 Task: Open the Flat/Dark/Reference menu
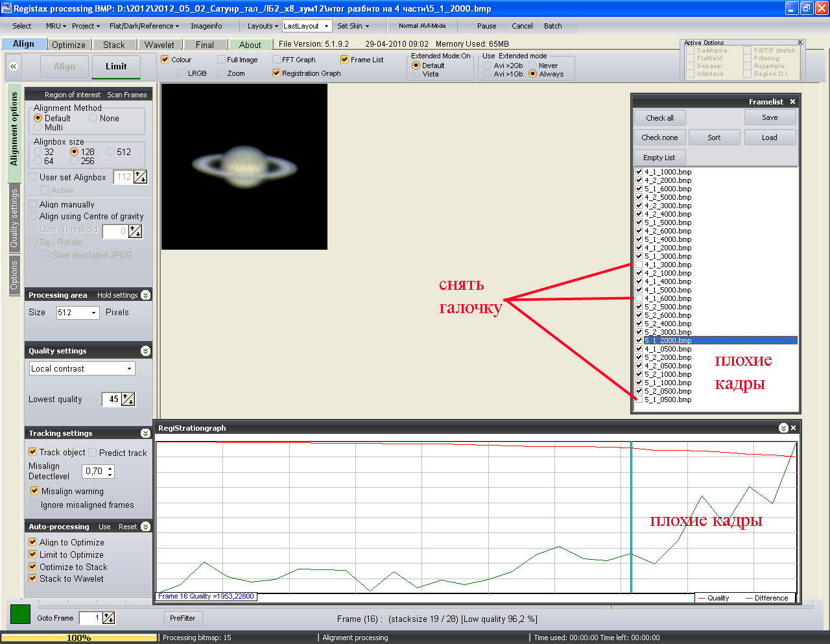(145, 26)
